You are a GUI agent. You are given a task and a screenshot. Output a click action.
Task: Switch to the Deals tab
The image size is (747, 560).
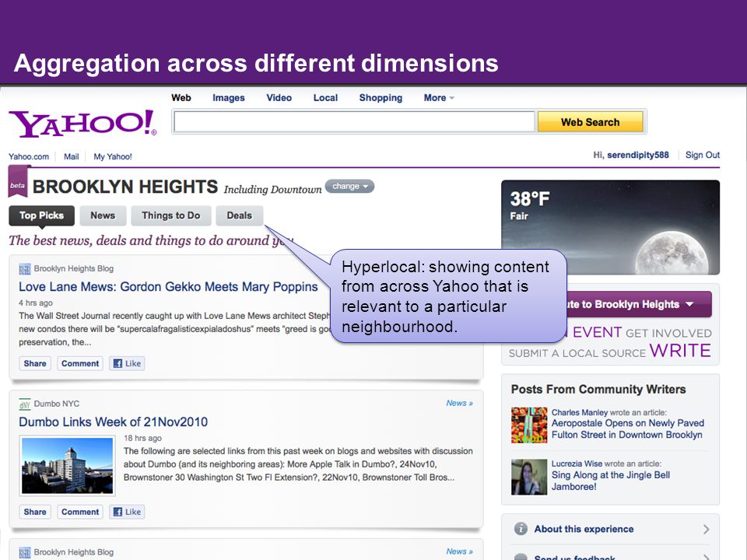(239, 215)
